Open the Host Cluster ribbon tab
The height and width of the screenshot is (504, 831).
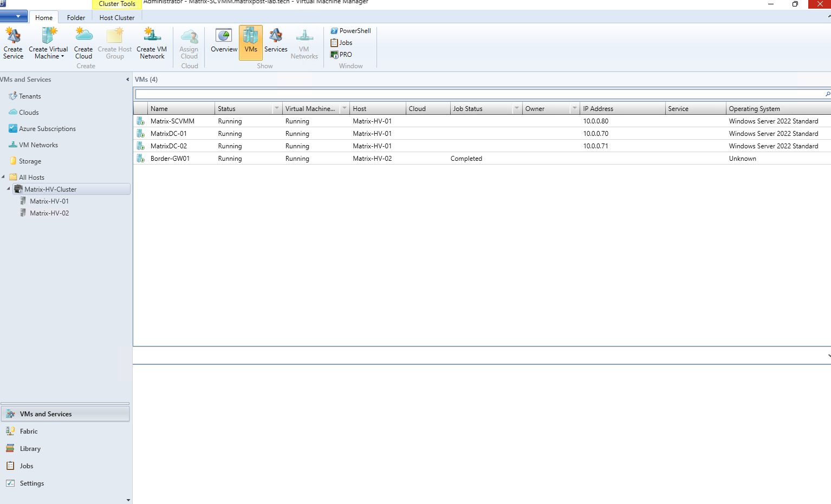pyautogui.click(x=117, y=17)
